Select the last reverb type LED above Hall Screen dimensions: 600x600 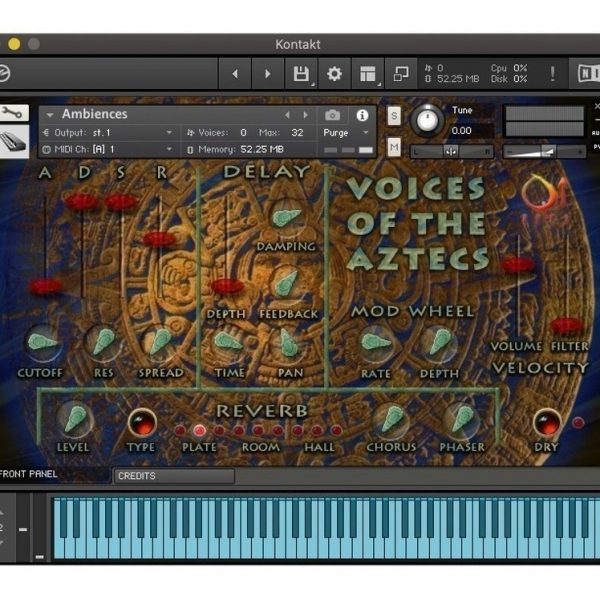coord(336,430)
